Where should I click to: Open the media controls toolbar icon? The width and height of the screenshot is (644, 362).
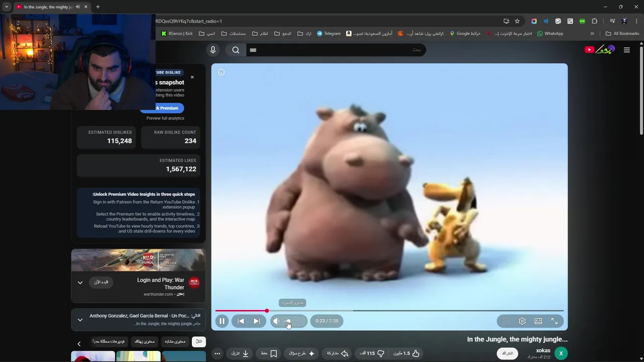pos(612,21)
